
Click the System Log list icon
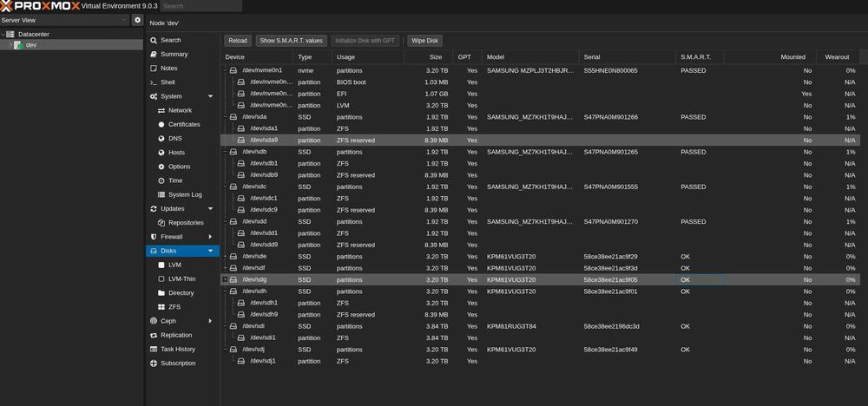point(161,194)
